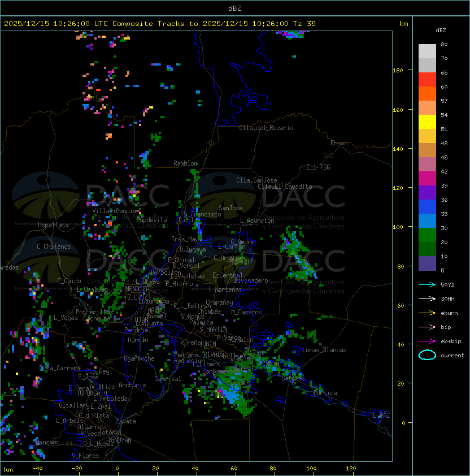Click the MENDOZA label on the map
This screenshot has width=470, height=476.
coord(137,289)
